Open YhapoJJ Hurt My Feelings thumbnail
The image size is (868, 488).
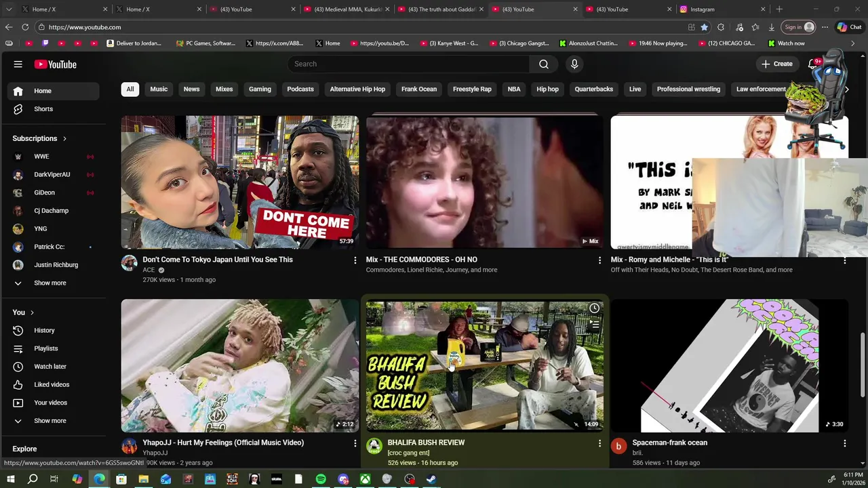(x=240, y=365)
